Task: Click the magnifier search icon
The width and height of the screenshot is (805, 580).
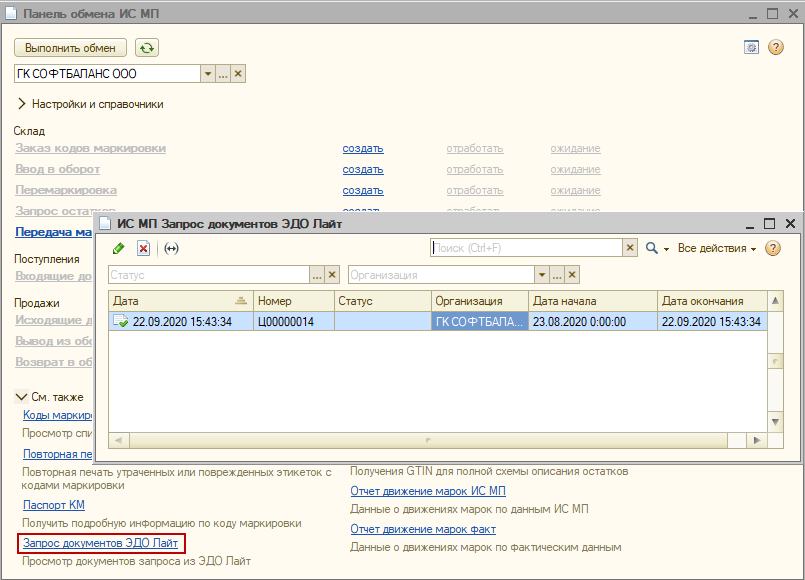Action: click(651, 248)
